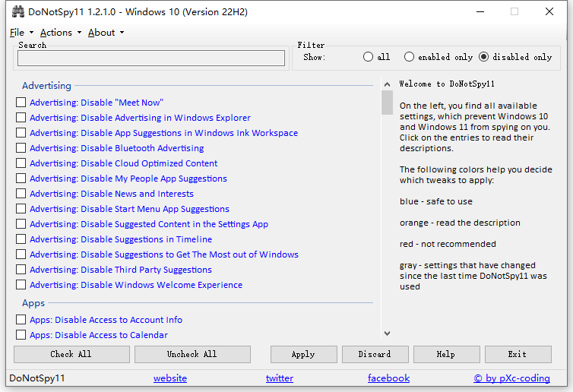Click the DoNotSpy11 status bar label
573x392 pixels.
[x=37, y=378]
